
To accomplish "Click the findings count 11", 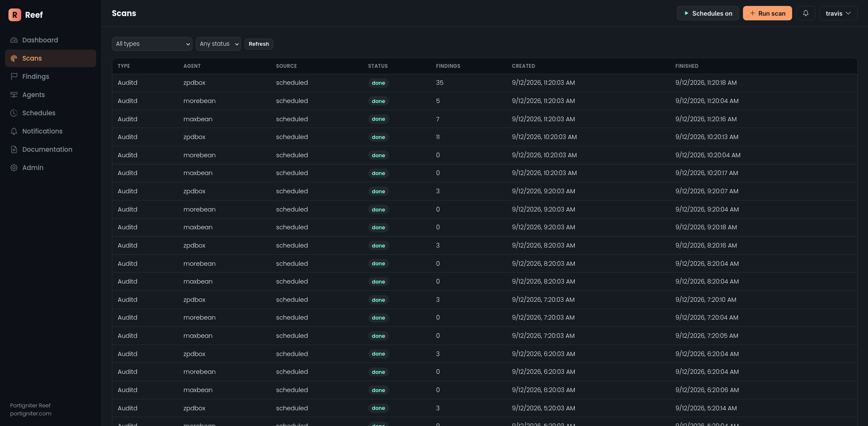I will click(438, 137).
